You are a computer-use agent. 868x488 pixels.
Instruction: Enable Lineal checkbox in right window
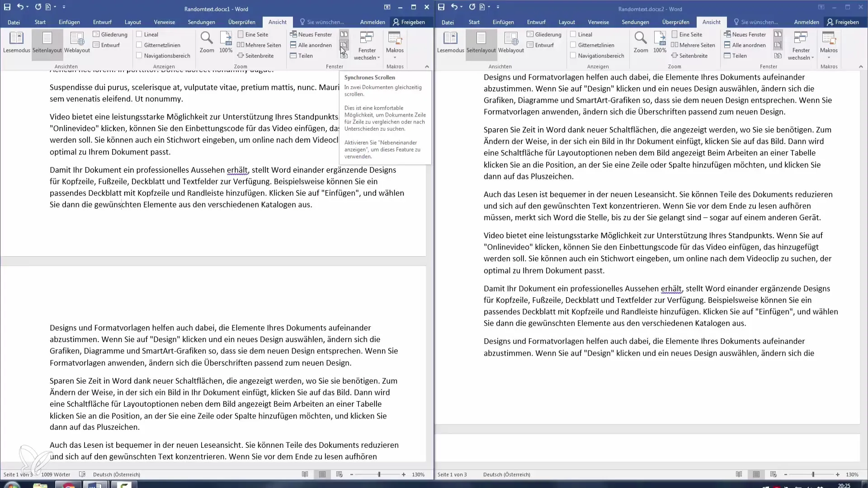573,34
